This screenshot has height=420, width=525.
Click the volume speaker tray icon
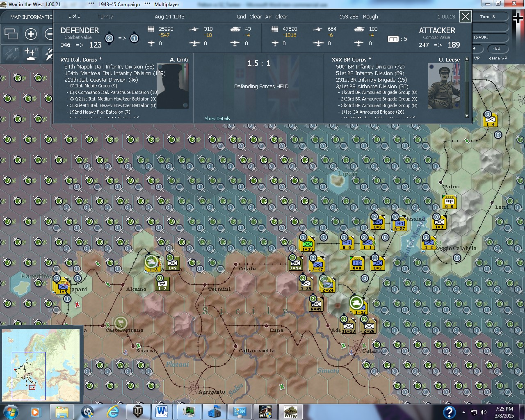point(484,412)
